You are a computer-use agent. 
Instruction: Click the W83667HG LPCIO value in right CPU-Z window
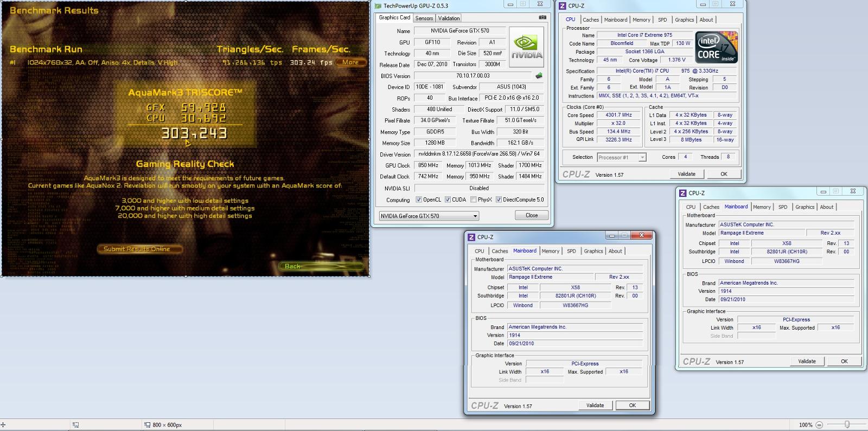click(x=787, y=261)
